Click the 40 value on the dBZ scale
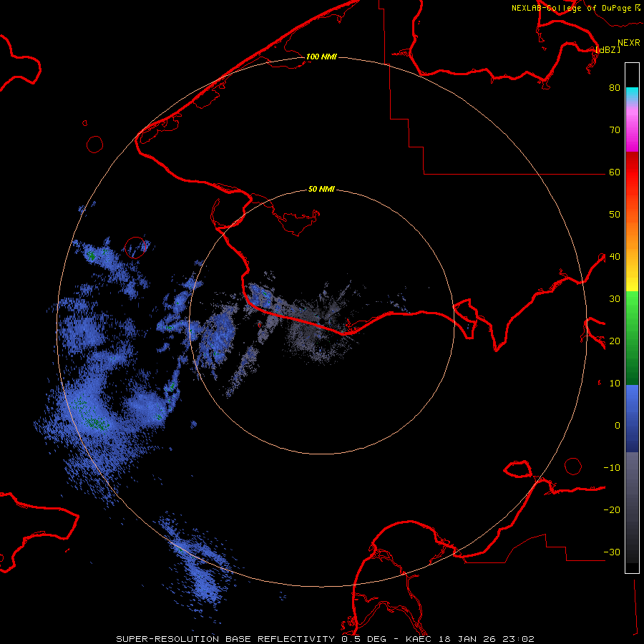The height and width of the screenshot is (644, 644). [x=615, y=257]
